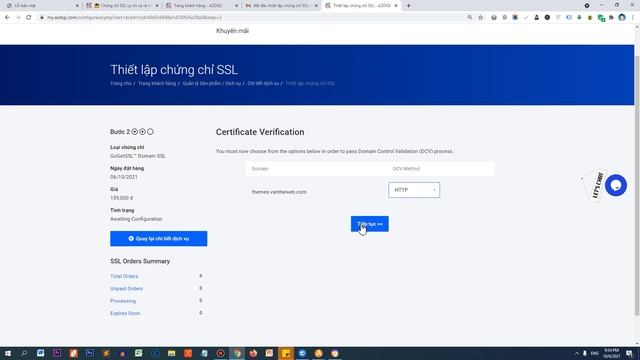Go to Trang khách hàng breadcrumb
Screen dimensions: 640x360
pyautogui.click(x=157, y=83)
